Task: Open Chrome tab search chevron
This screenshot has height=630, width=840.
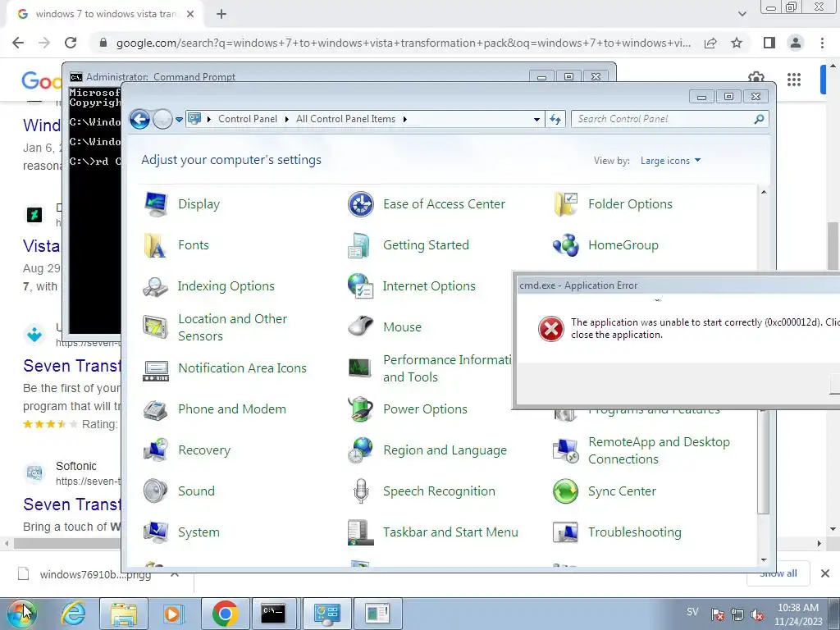Action: (742, 14)
